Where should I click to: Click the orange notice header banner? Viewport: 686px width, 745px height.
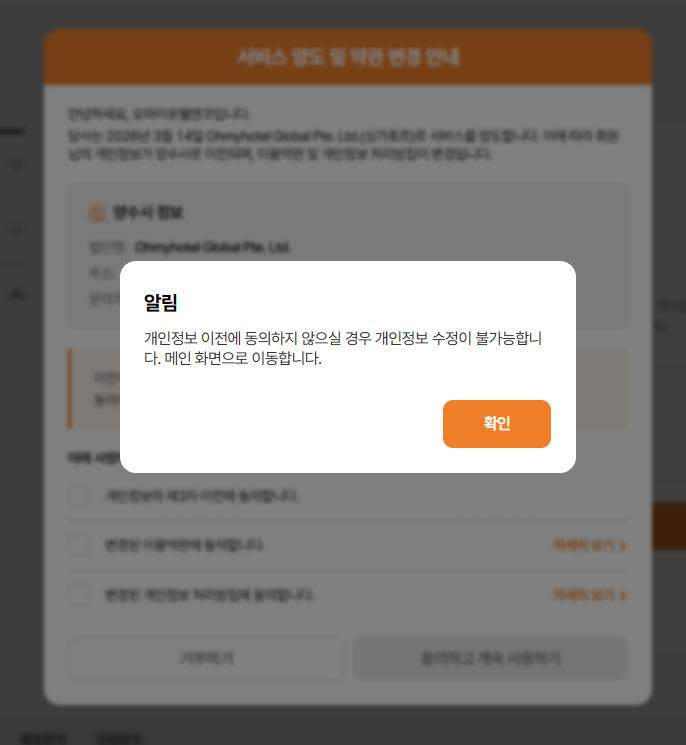348,57
